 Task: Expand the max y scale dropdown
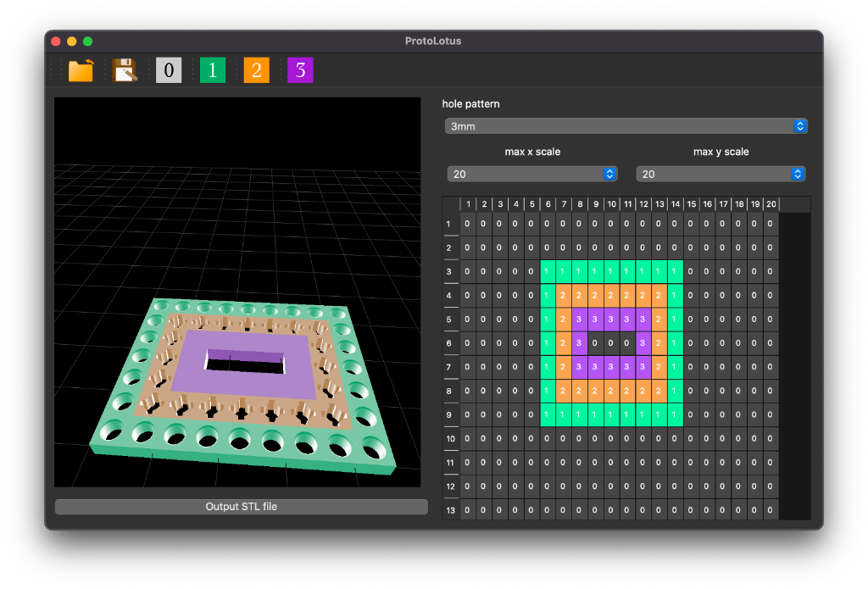721,174
